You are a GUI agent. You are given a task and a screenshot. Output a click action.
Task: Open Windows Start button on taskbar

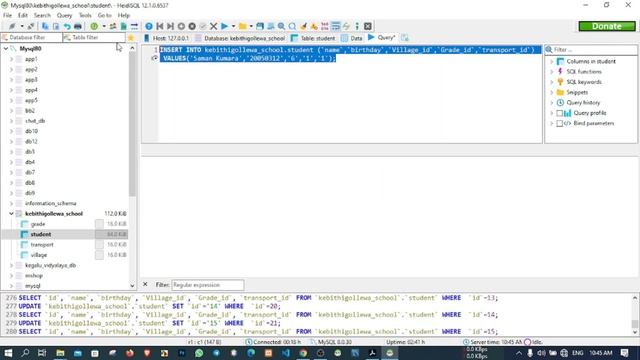click(8, 353)
